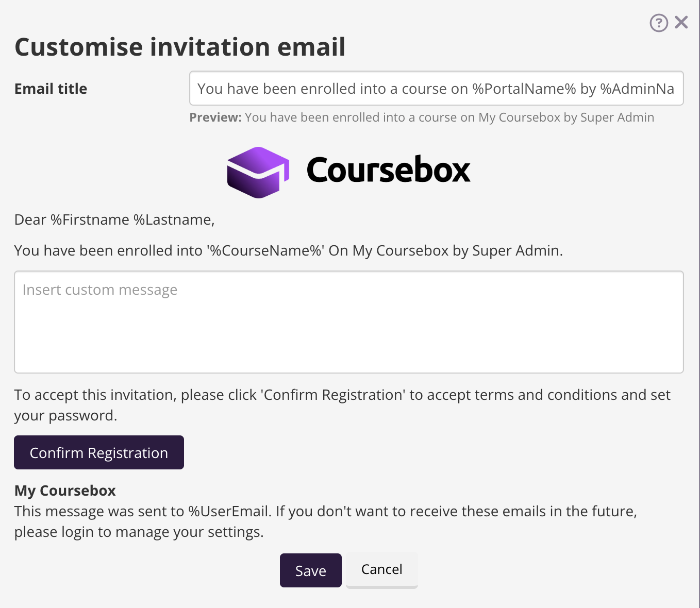Screen dimensions: 700x608
Task: Click the Email title label
Action: click(x=51, y=89)
